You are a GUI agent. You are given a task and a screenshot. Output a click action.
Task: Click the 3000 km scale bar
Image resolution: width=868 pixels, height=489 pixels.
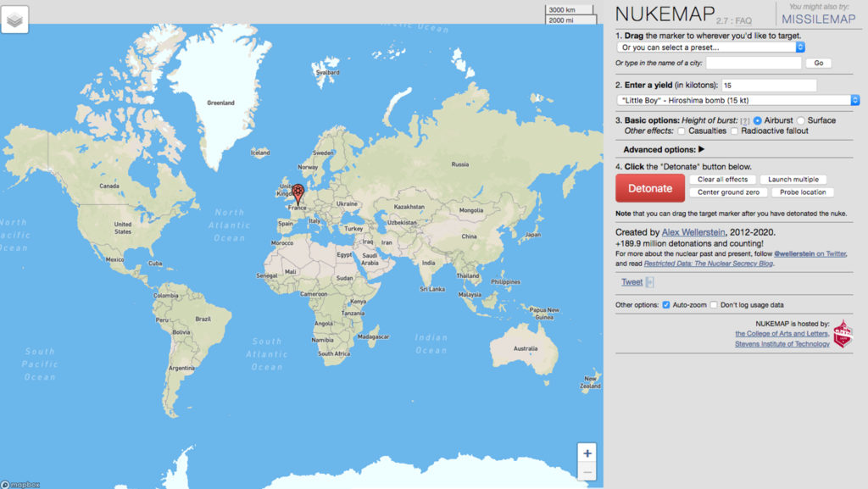pos(569,10)
